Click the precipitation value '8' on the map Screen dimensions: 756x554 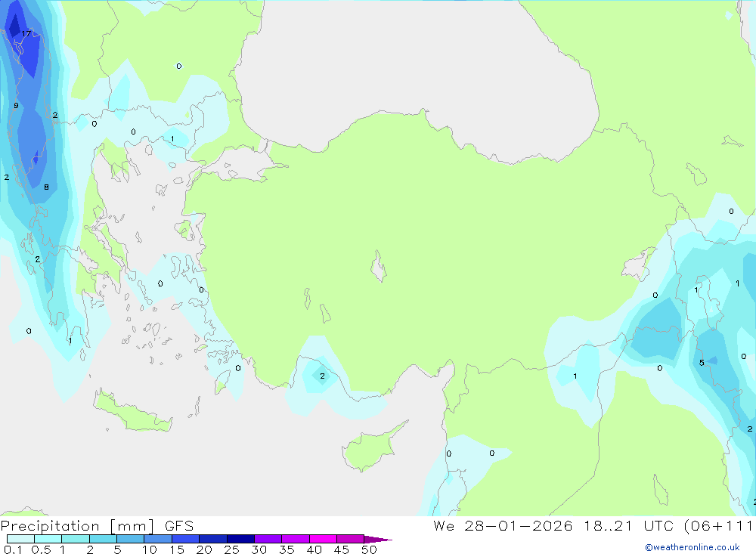point(46,187)
